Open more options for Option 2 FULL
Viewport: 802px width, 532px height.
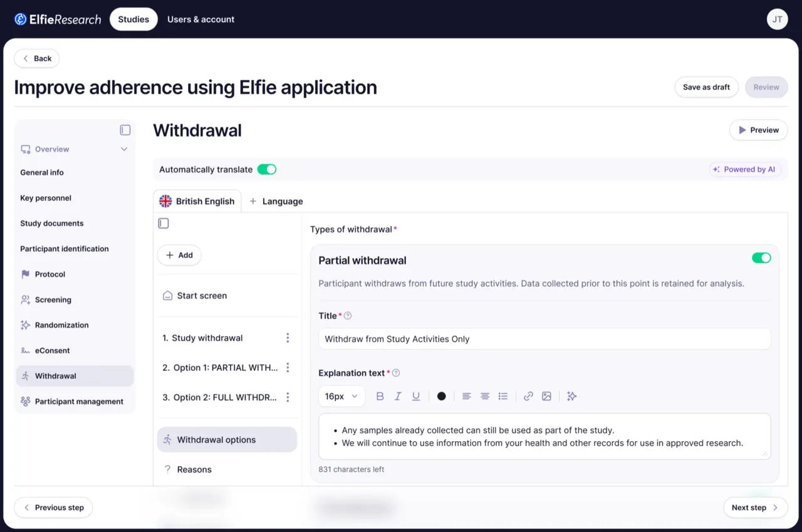coord(288,397)
